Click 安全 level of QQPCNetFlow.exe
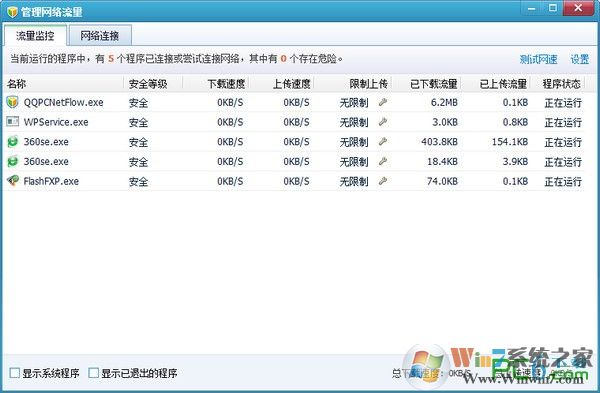Screen dimensions: 600x393 [139, 103]
